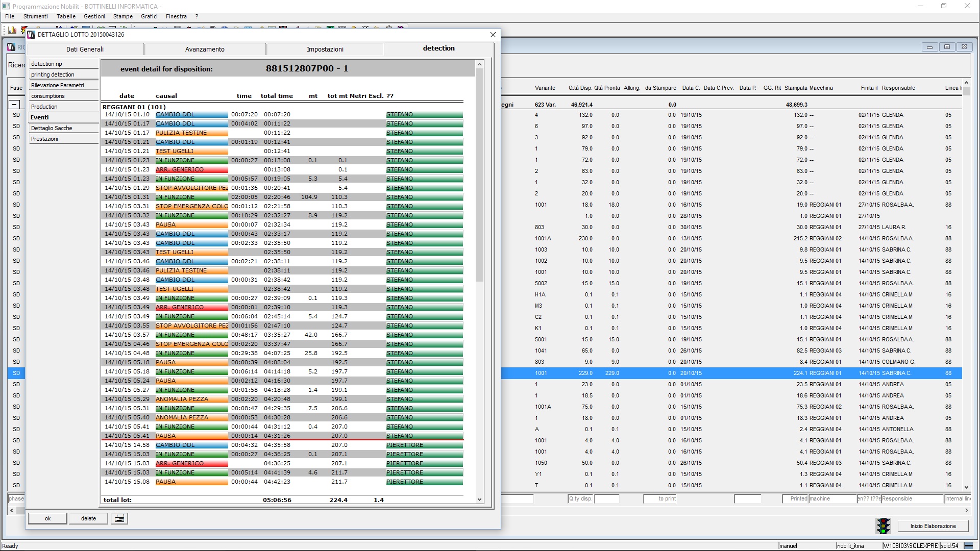Click the printer icon button in dialog
The width and height of the screenshot is (980, 551).
(x=119, y=518)
